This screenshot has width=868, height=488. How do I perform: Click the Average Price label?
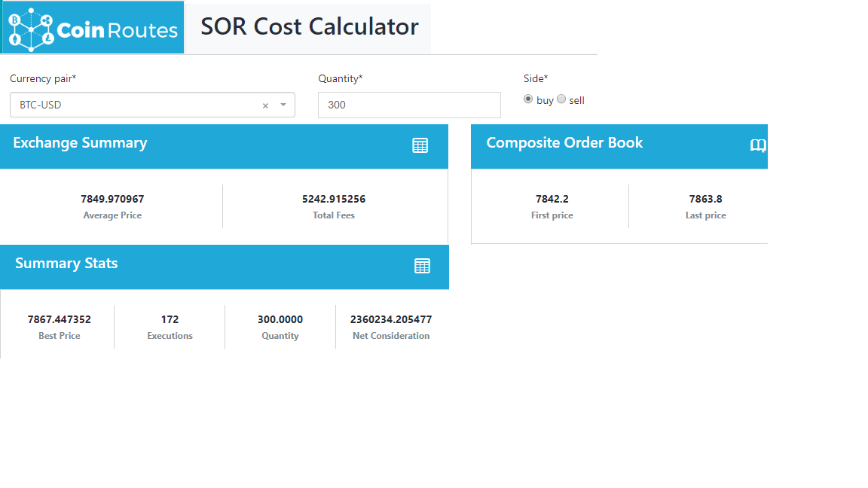coord(112,215)
